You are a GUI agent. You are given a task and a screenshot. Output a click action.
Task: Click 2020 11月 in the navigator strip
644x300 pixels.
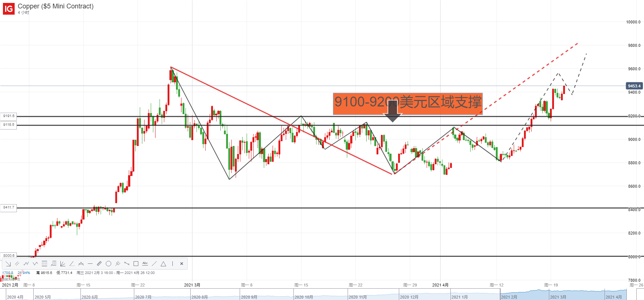(358, 297)
